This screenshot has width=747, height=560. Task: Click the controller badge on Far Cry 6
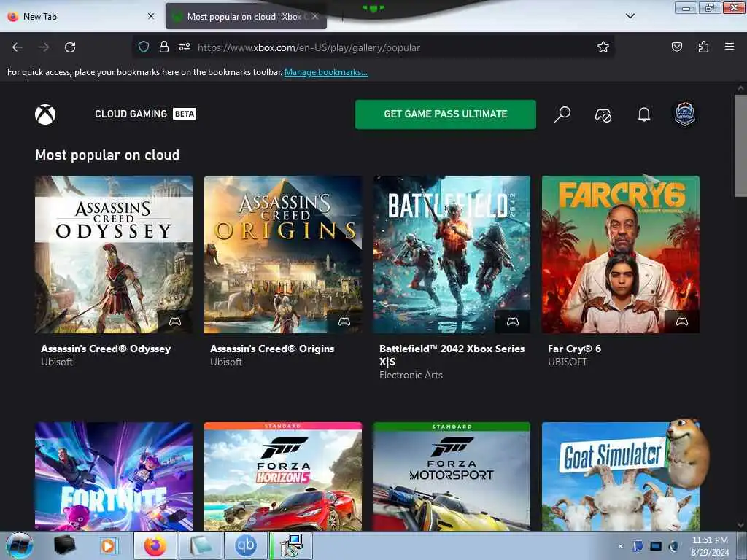coord(682,322)
